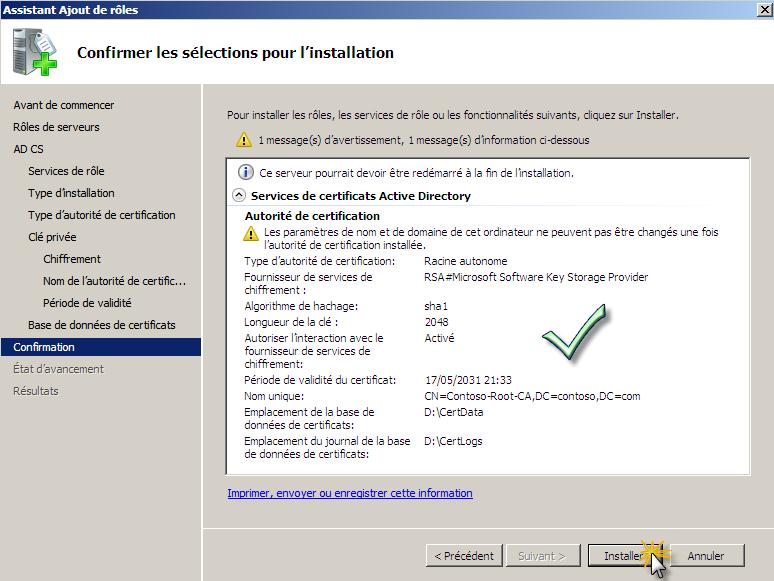774x581 pixels.
Task: Cancel the wizard with Annuler
Action: [706, 556]
